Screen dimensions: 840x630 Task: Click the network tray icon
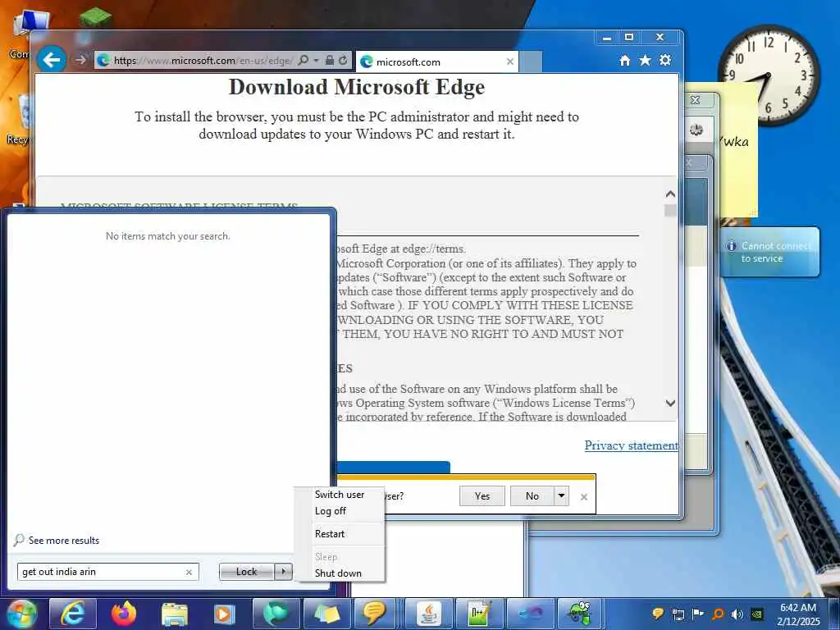pyautogui.click(x=678, y=614)
